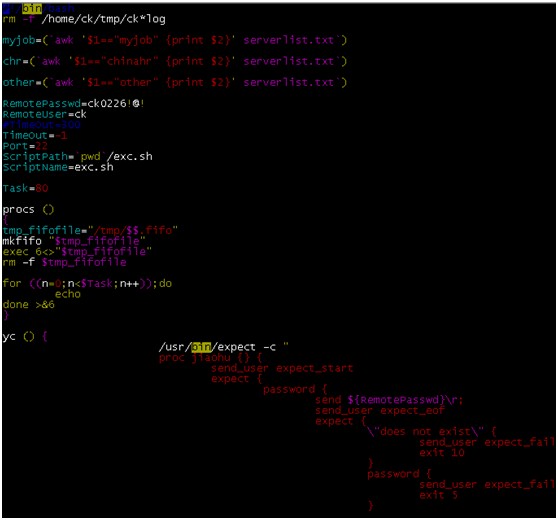Click the 'done >&6' line
The width and height of the screenshot is (558, 520).
coord(28,305)
